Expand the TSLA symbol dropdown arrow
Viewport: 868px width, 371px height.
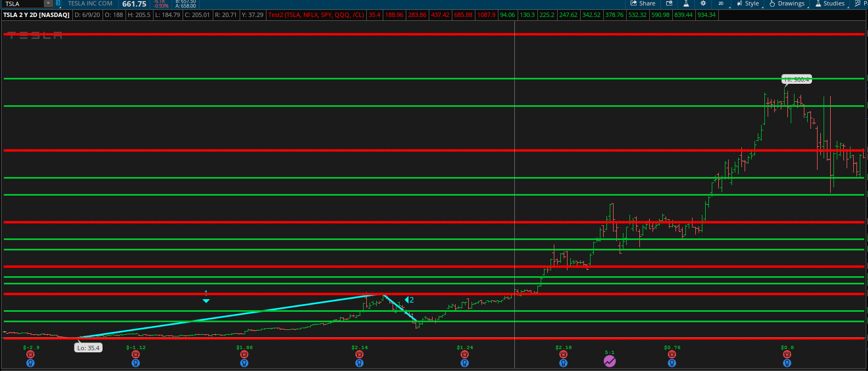click(x=48, y=3)
